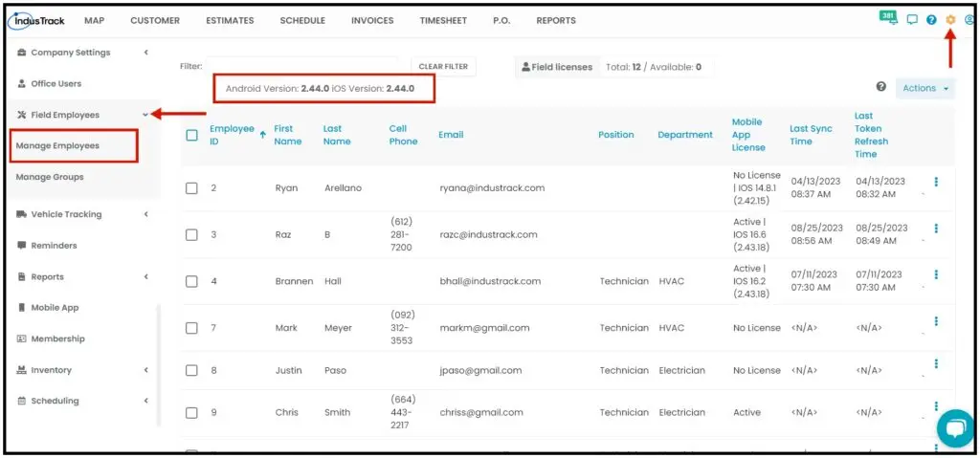The width and height of the screenshot is (980, 458).
Task: Check the box for Mark Meyer
Action: (191, 328)
